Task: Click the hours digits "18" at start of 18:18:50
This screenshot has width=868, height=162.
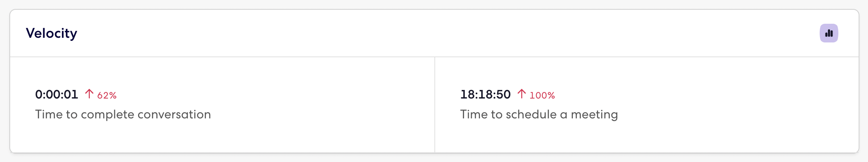Action: click(x=467, y=95)
